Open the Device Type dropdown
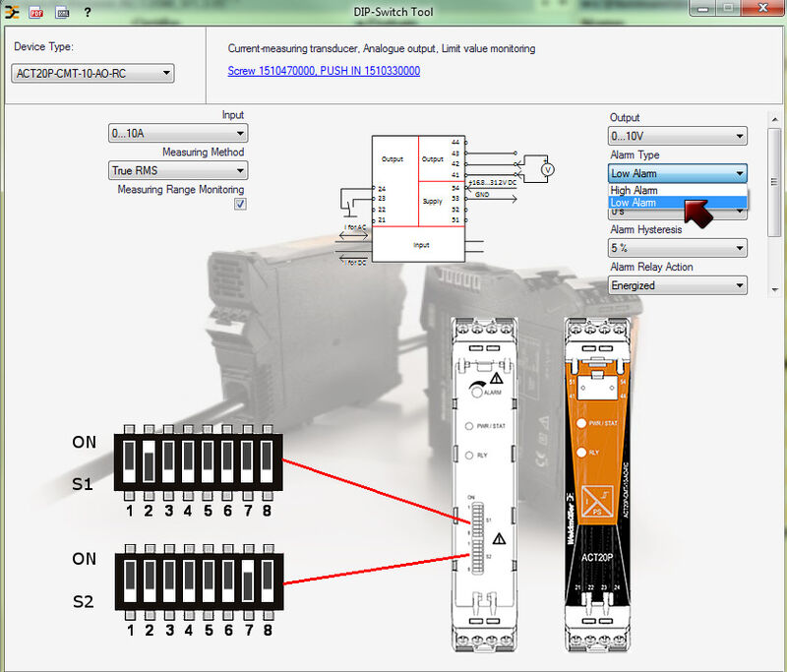The width and height of the screenshot is (787, 672). click(93, 74)
